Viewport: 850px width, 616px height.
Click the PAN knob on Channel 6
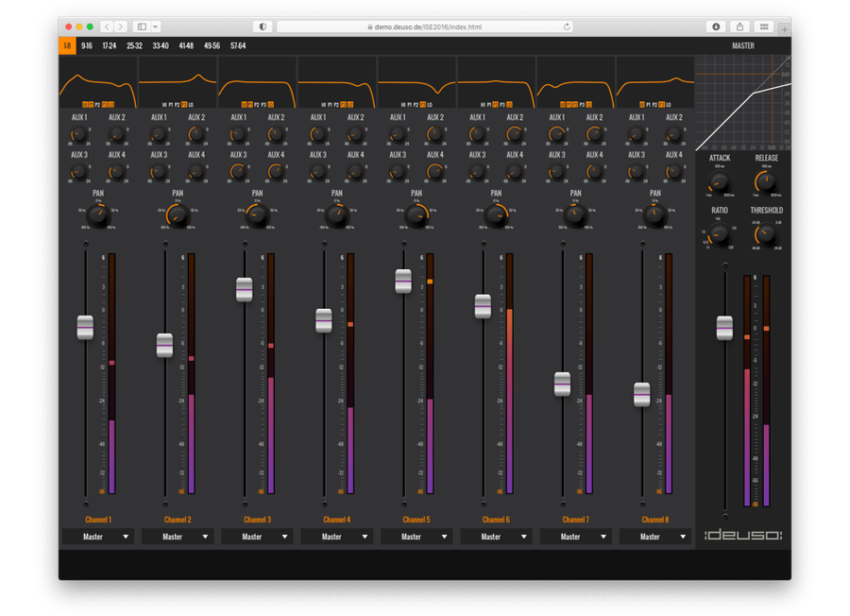[x=496, y=215]
